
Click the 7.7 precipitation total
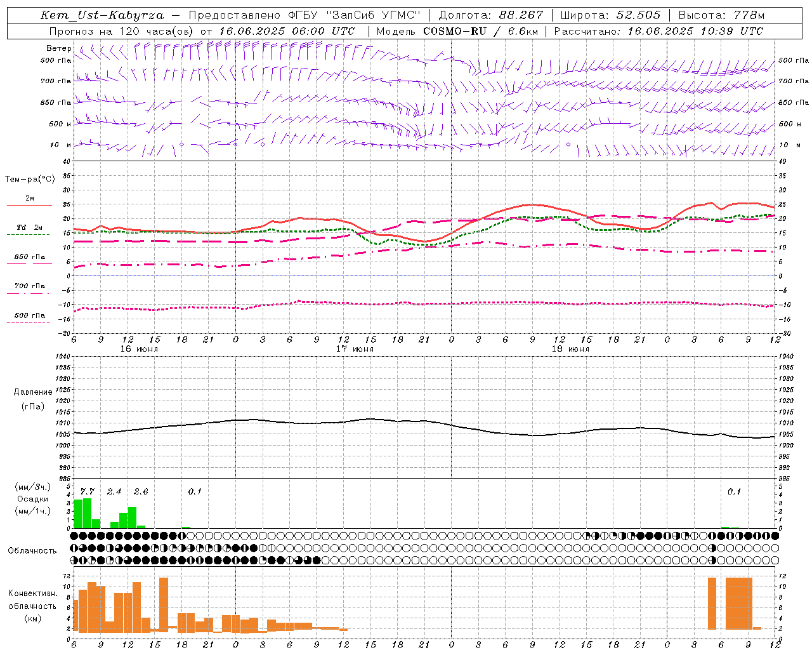87,492
